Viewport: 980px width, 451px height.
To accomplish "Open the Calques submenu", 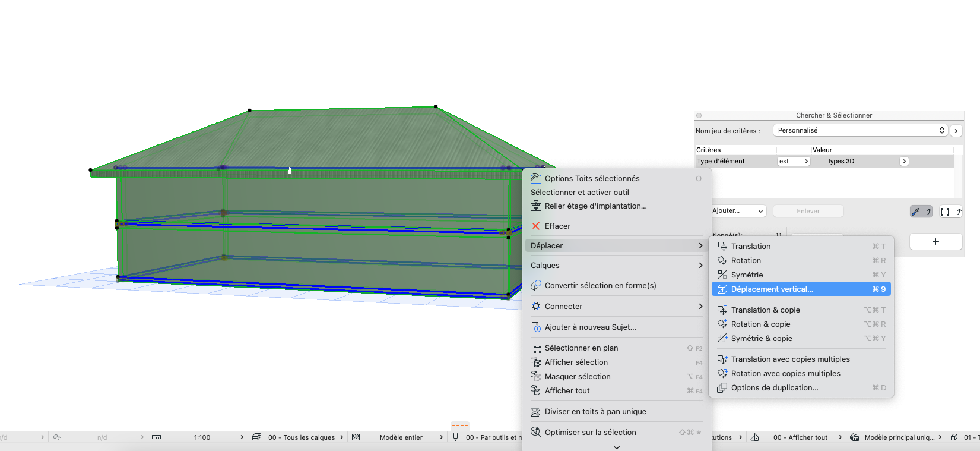I will click(616, 265).
